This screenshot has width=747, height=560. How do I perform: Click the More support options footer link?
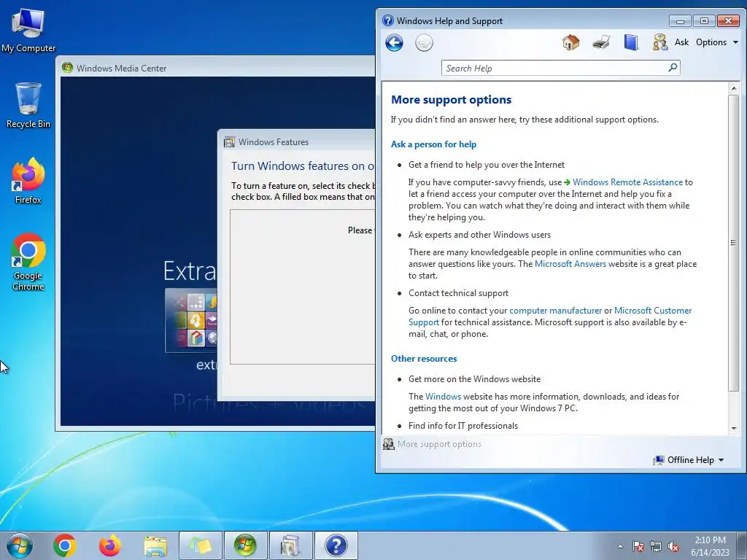439,444
